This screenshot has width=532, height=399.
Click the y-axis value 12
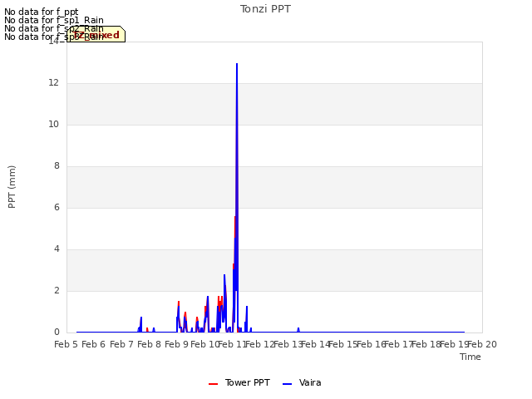tap(53, 83)
